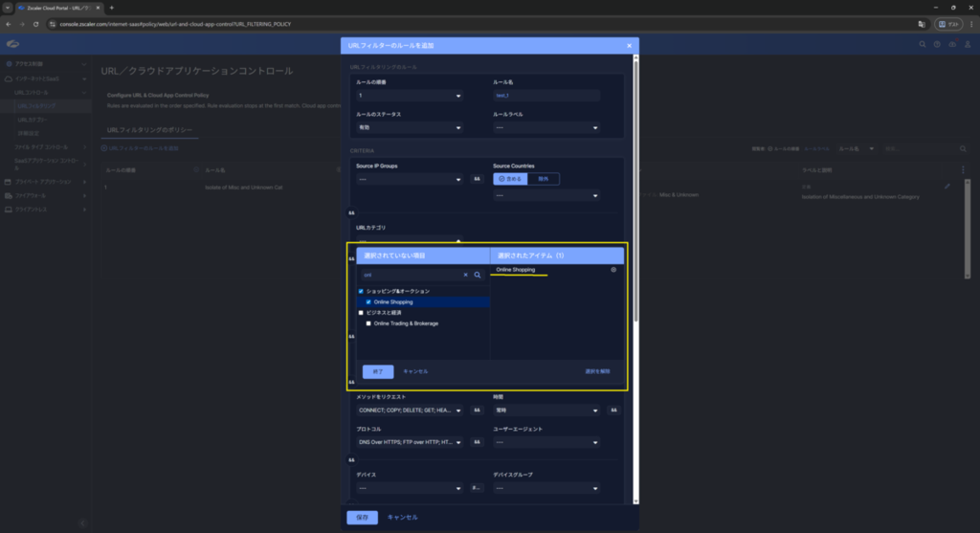This screenshot has height=533, width=980.
Task: Open the プロトコル dropdown
Action: point(410,442)
